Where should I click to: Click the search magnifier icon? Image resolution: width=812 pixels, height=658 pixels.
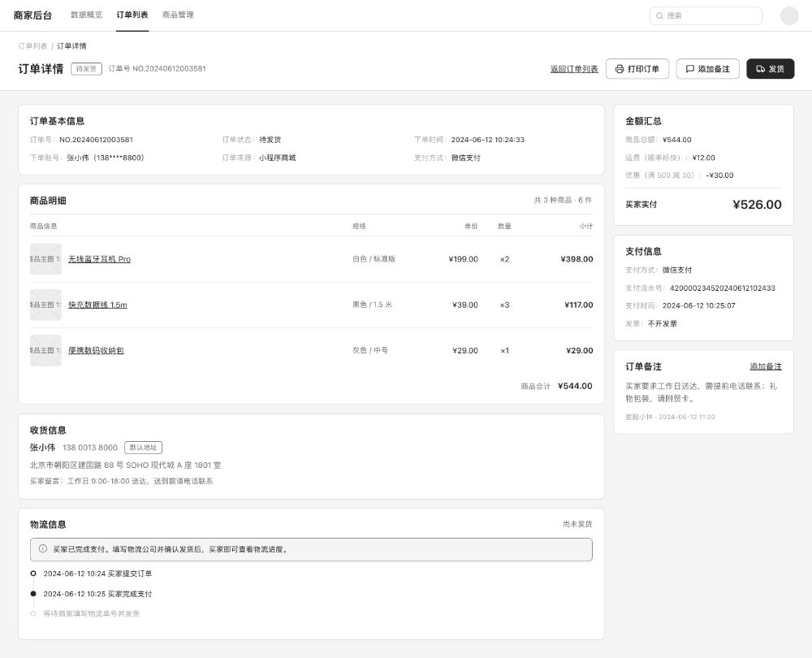[659, 16]
